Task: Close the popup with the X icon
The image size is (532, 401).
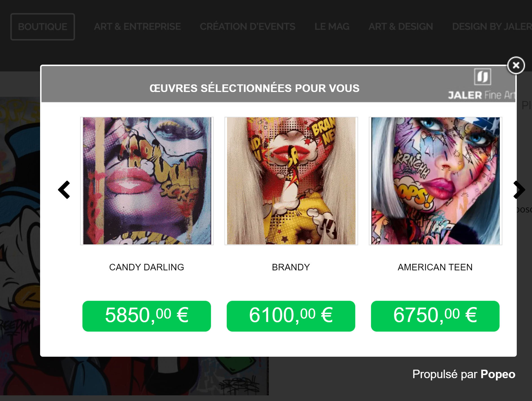Action: pyautogui.click(x=516, y=65)
